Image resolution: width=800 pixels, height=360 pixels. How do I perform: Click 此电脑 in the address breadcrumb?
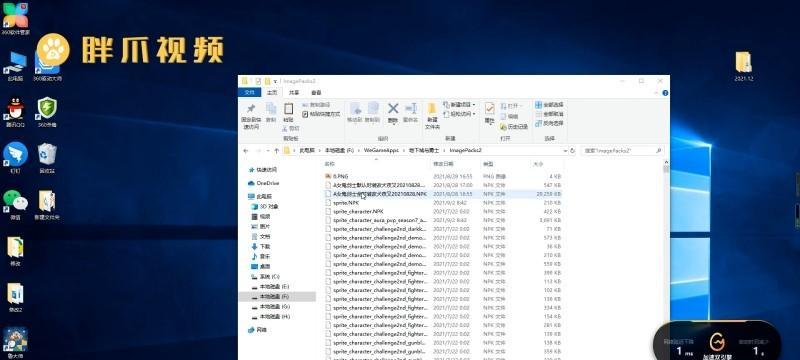pos(307,151)
